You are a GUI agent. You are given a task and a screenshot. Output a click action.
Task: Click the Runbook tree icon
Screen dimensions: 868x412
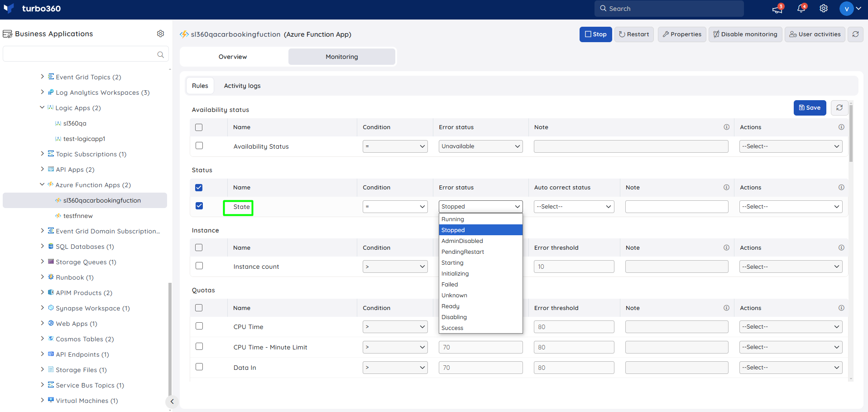pyautogui.click(x=51, y=277)
